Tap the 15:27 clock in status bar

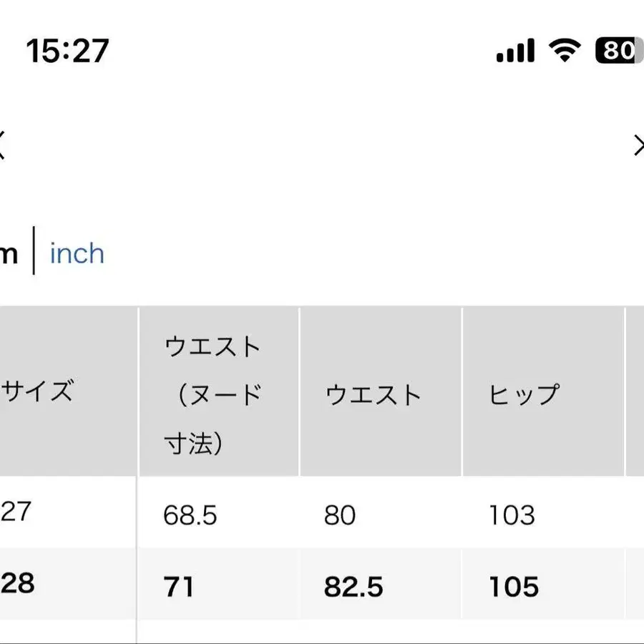pos(67,52)
